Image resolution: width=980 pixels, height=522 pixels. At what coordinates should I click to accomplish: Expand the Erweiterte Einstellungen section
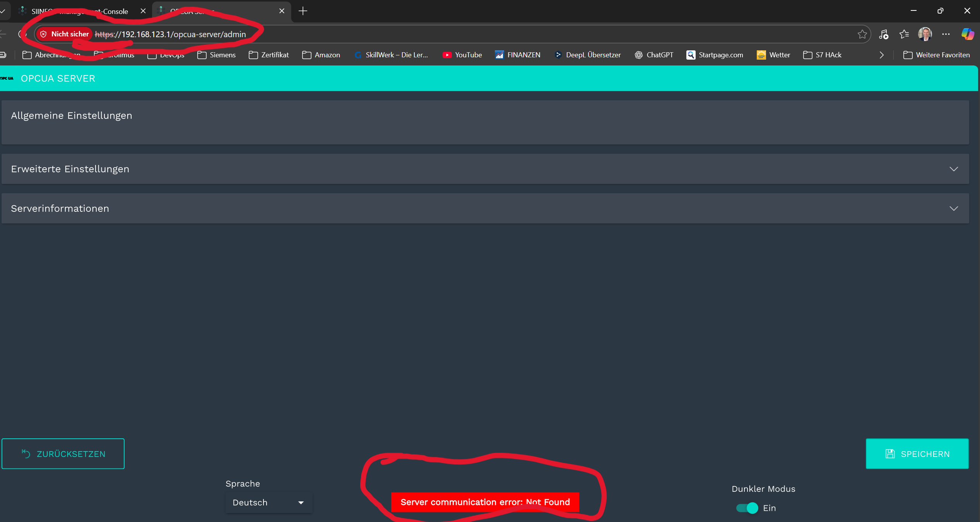[x=485, y=169]
